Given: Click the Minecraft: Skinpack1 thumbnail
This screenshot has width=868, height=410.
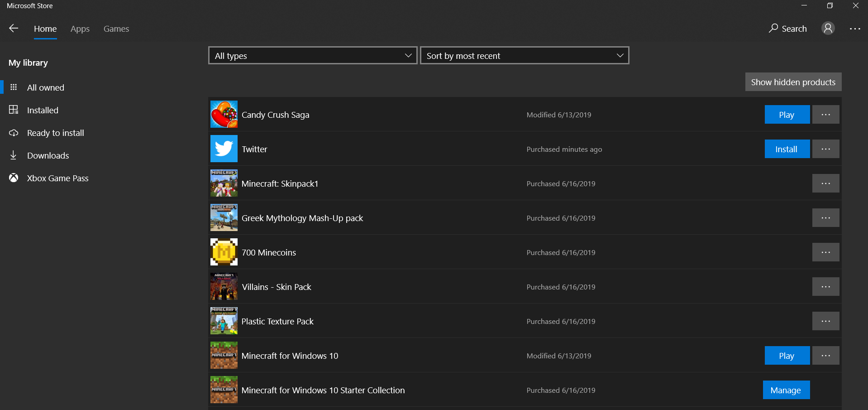Looking at the screenshot, I should click(x=224, y=183).
